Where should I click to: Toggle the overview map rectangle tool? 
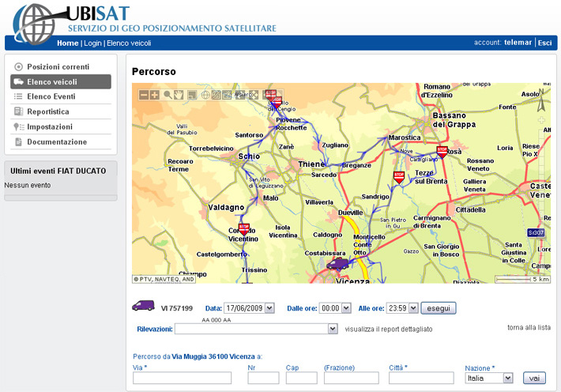coord(193,95)
